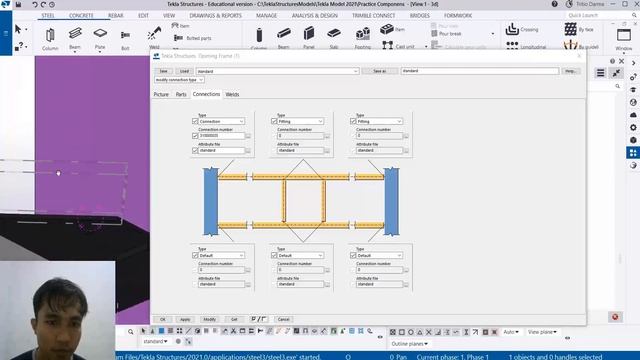Screen dimensions: 640x360
Task: Toggle Type checkbox in top right Fitting group
Action: pyautogui.click(x=353, y=121)
